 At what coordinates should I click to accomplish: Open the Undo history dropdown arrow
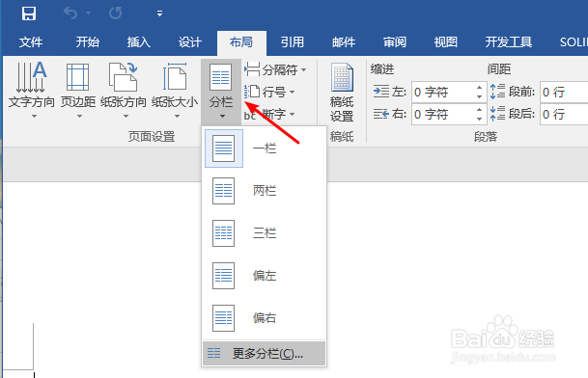(x=89, y=13)
